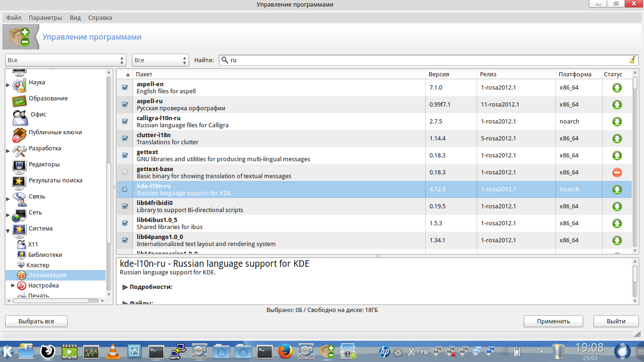Screen dimensions: 644x362
Task: Sort by the Релиз column header
Action: click(x=516, y=74)
